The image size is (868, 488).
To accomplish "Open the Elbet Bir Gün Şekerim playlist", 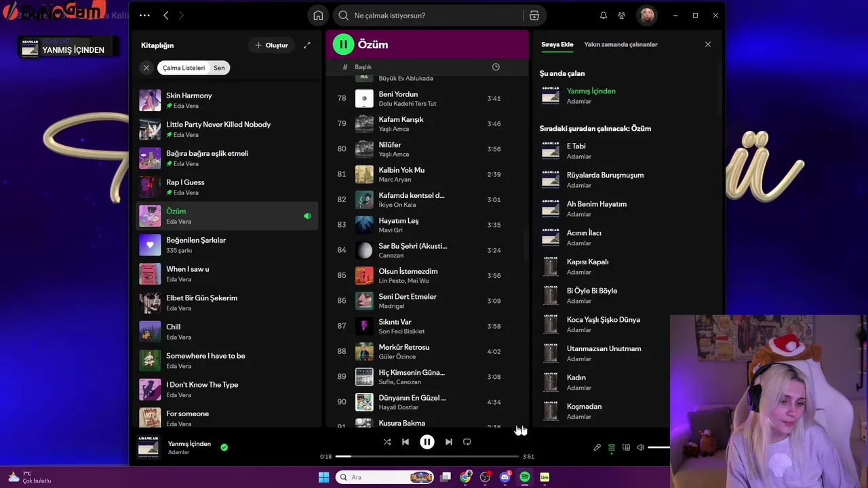I will 227,303.
